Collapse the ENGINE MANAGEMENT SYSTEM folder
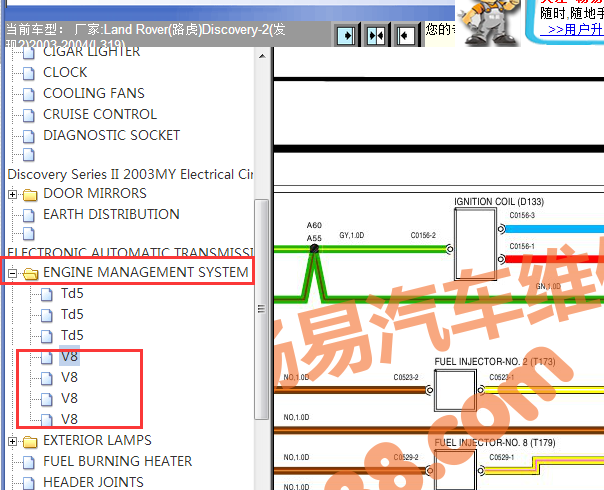The image size is (604, 490). click(x=12, y=274)
